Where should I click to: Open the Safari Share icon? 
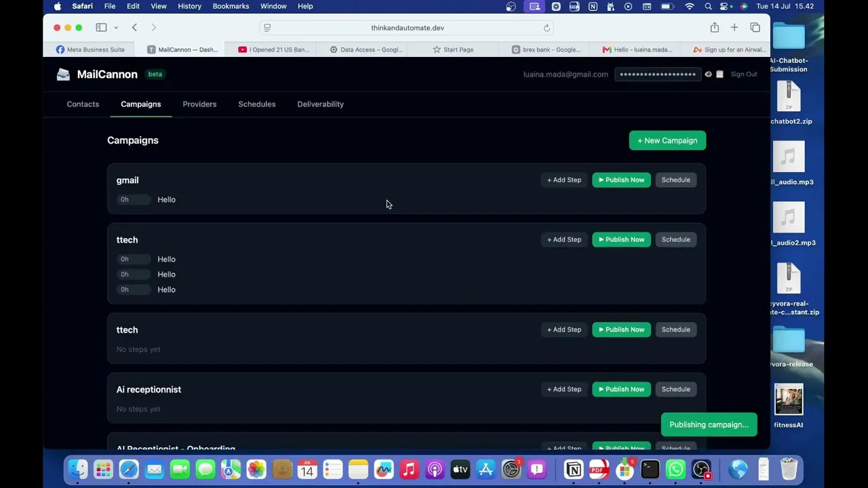click(x=714, y=28)
